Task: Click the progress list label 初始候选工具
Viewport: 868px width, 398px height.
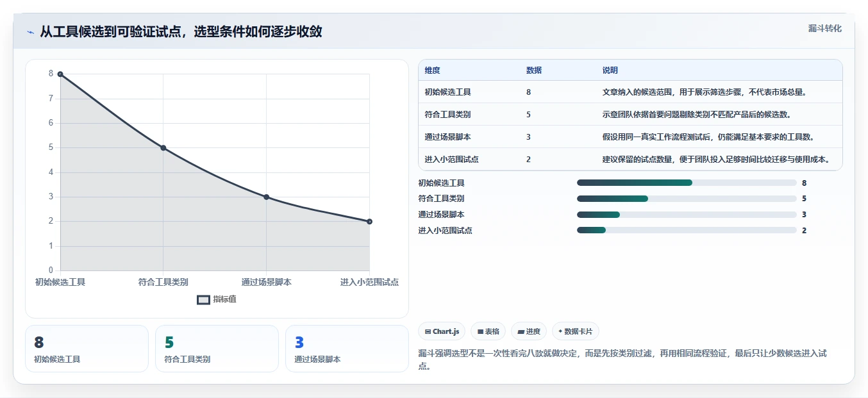Action: pyautogui.click(x=441, y=183)
